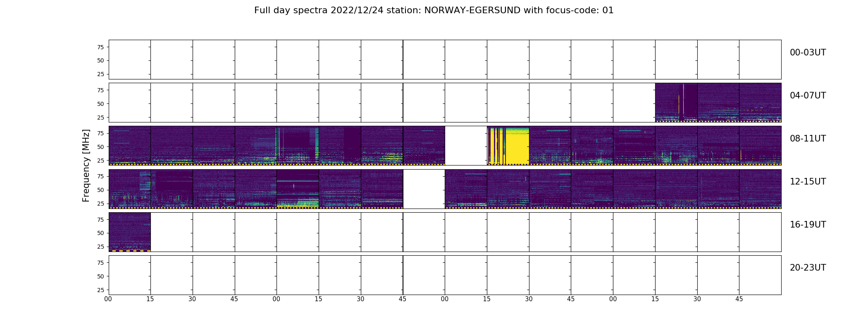Viewport: 868px width, 331px height.
Task: Click the 04-07UT spectrogram with vertical white line
Action: 676,103
